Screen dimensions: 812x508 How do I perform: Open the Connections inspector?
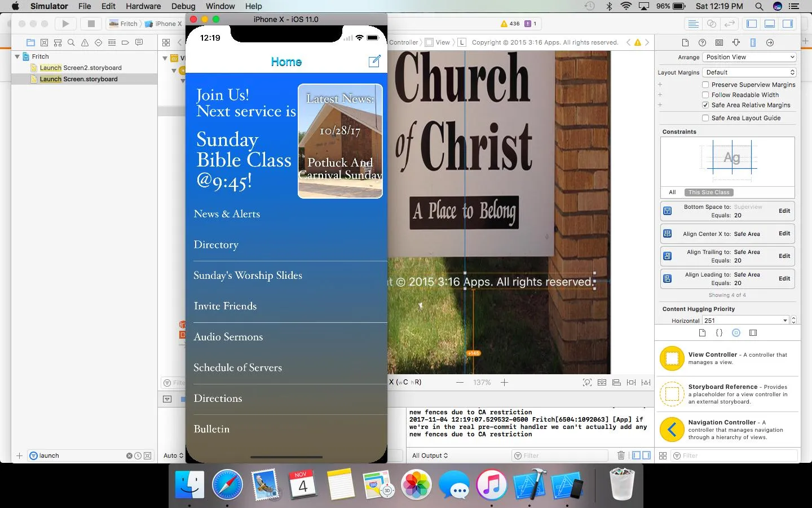770,42
